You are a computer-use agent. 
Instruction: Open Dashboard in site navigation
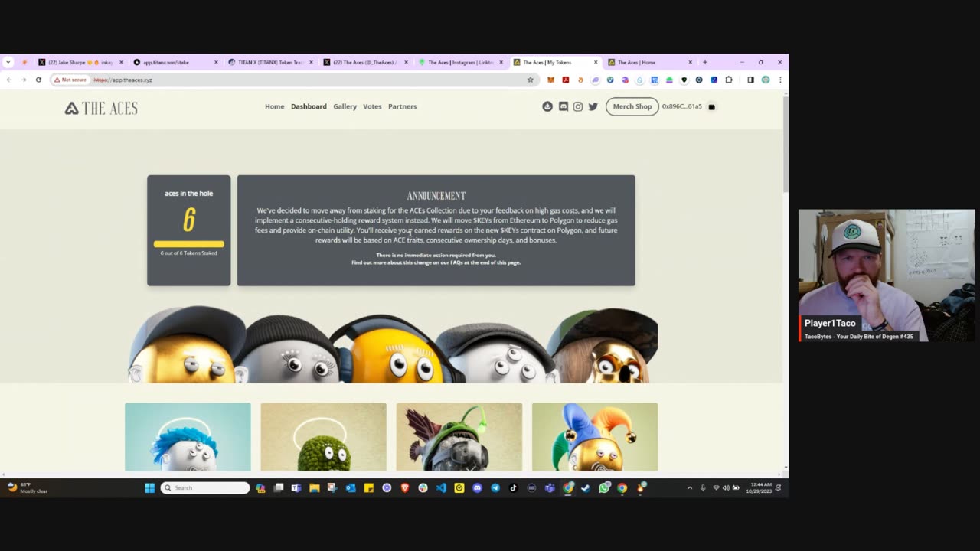coord(309,106)
